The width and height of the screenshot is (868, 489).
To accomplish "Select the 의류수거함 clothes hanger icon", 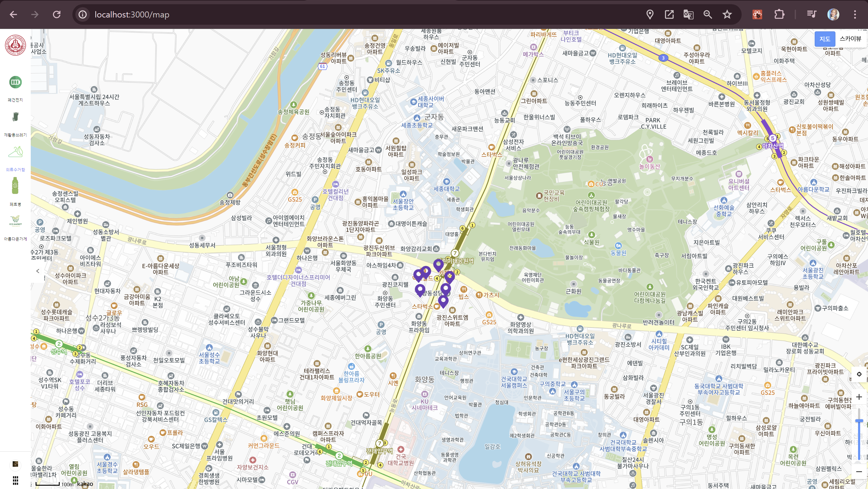I will (15, 152).
